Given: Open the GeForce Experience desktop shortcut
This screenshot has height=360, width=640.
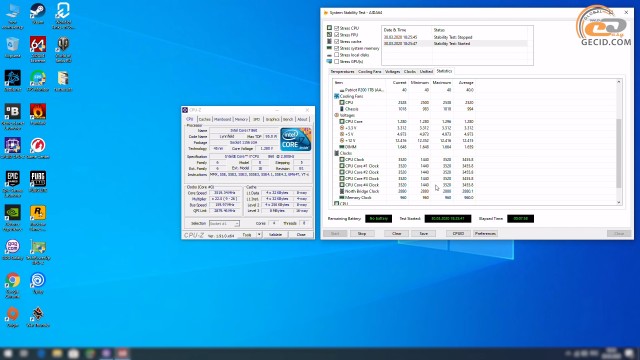Looking at the screenshot, I should point(13,218).
